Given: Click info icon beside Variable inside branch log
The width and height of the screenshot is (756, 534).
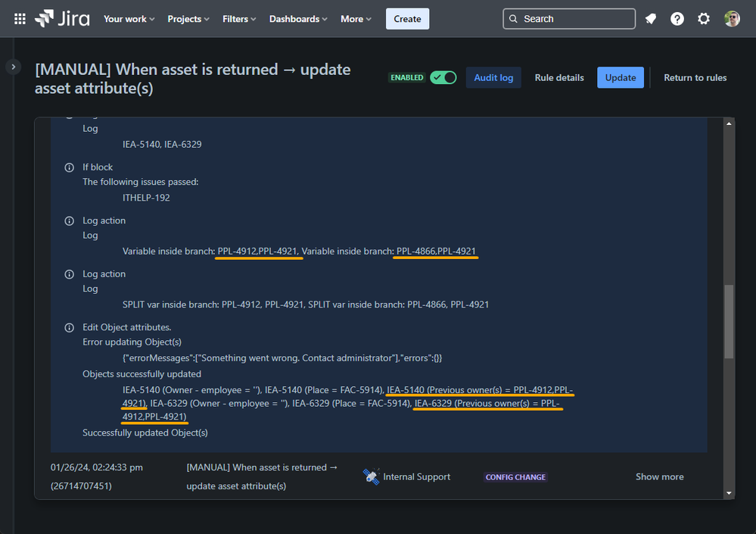Looking at the screenshot, I should click(x=70, y=221).
